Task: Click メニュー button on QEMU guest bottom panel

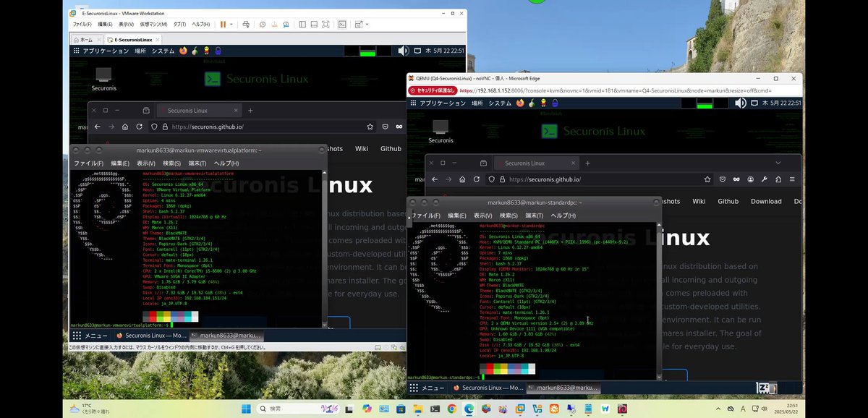Action: [x=427, y=388]
